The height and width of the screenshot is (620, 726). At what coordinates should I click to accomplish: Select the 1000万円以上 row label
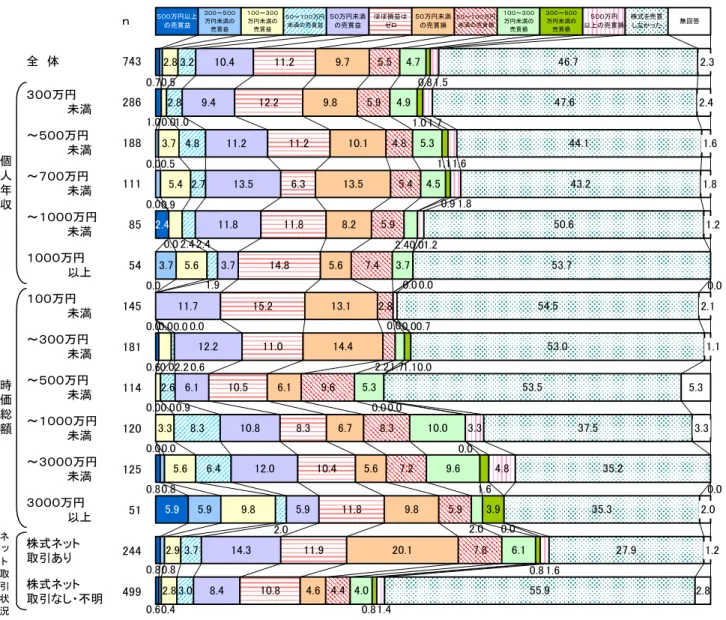(59, 265)
